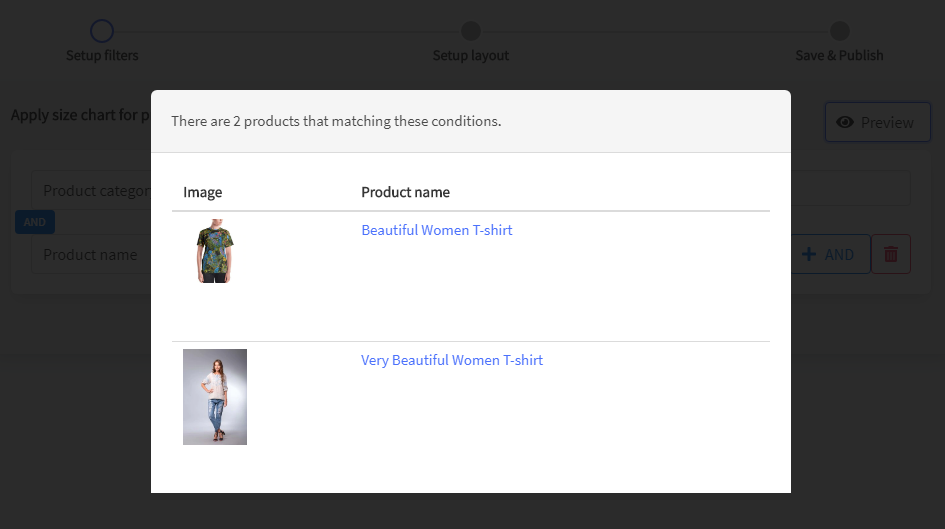945x529 pixels.
Task: Click the eye icon on Preview button
Action: click(845, 122)
